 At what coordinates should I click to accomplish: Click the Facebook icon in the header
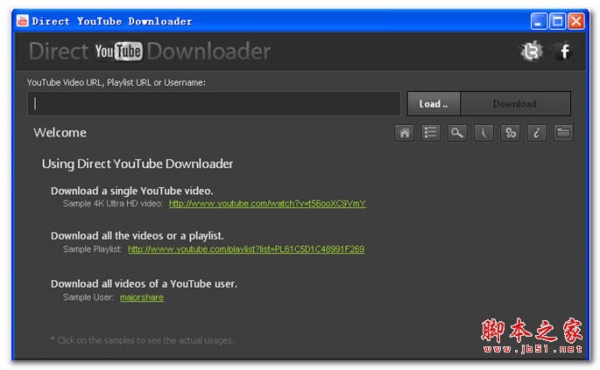[563, 51]
